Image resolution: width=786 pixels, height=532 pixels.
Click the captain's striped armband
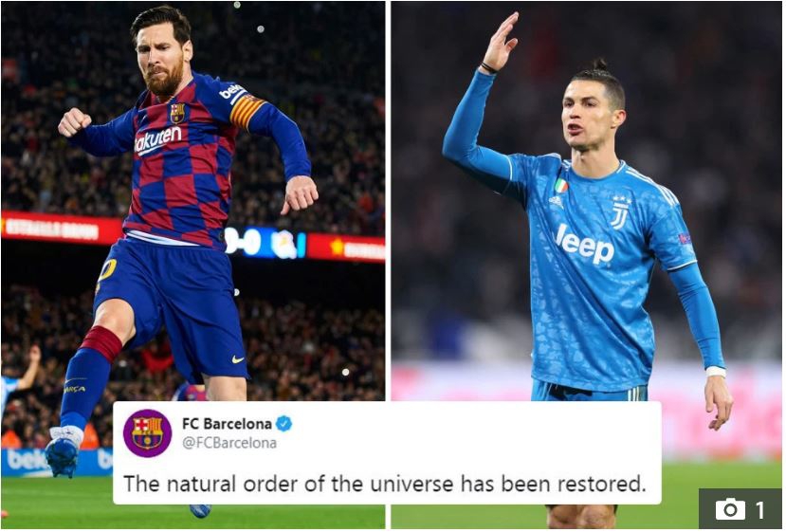pyautogui.click(x=247, y=111)
